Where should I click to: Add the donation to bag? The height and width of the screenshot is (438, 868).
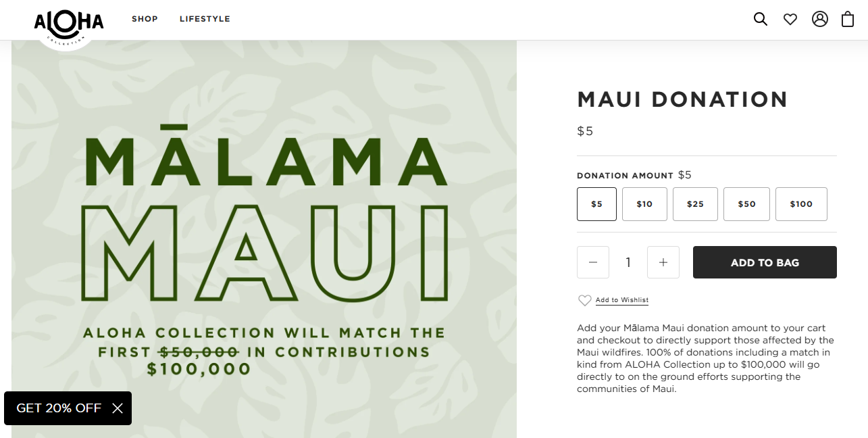(765, 262)
